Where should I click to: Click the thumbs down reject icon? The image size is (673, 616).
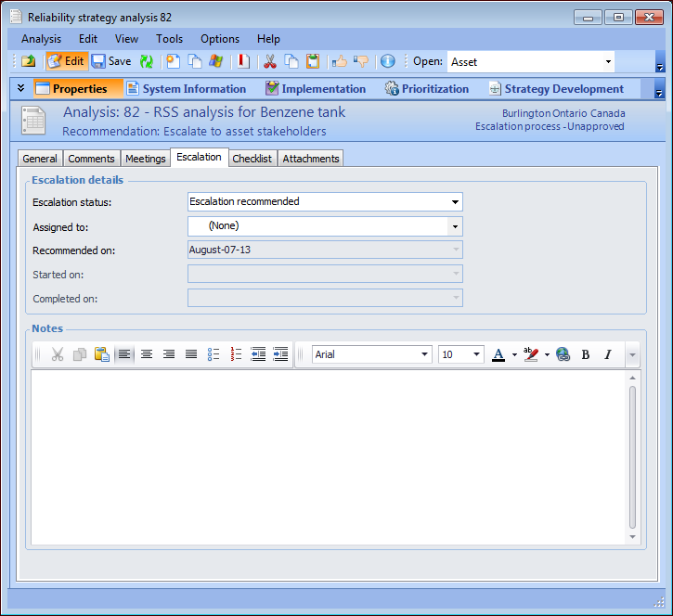pos(360,61)
